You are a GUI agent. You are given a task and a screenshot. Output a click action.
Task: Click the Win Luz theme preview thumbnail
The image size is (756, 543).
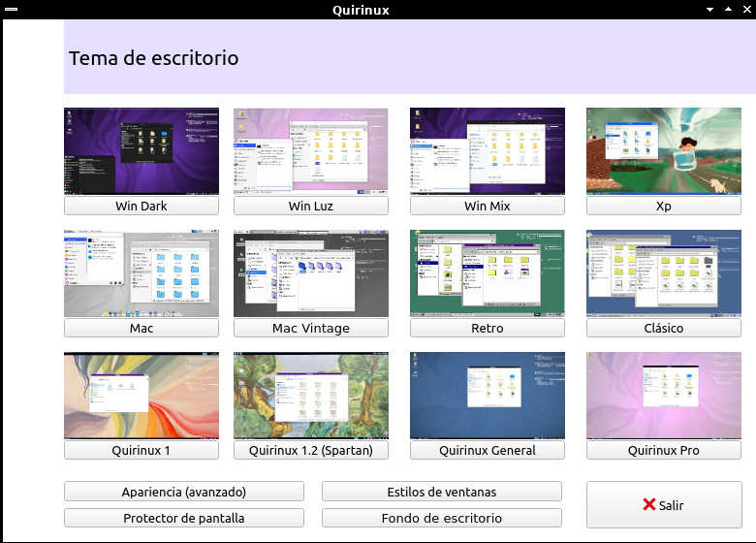point(311,151)
